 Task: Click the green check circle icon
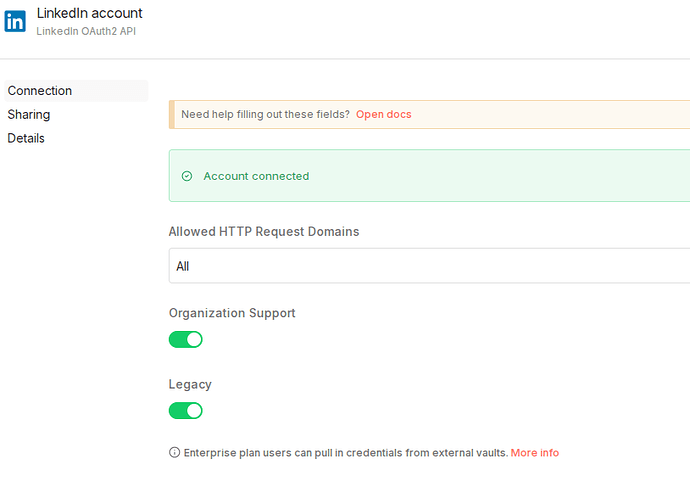187,176
